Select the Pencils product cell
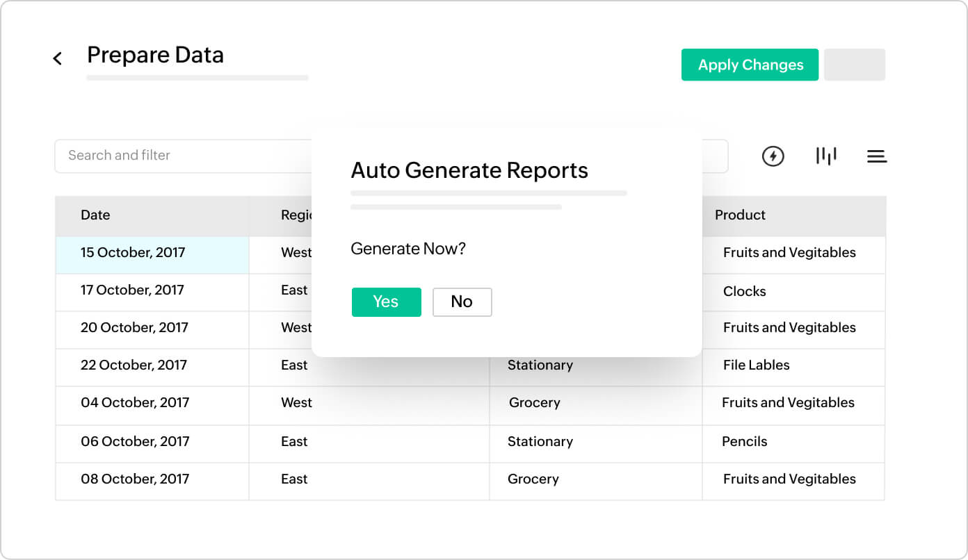Viewport: 968px width, 560px height. tap(744, 442)
